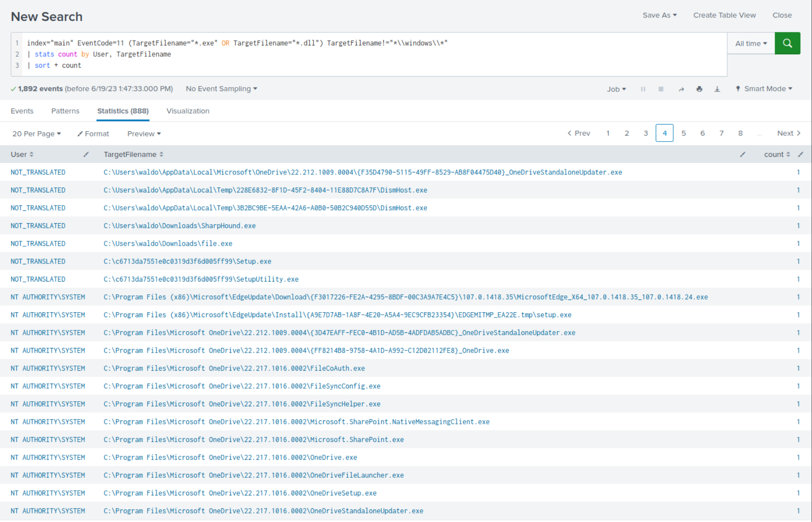Switch to the Events tab
The height and width of the screenshot is (522, 812).
(22, 111)
